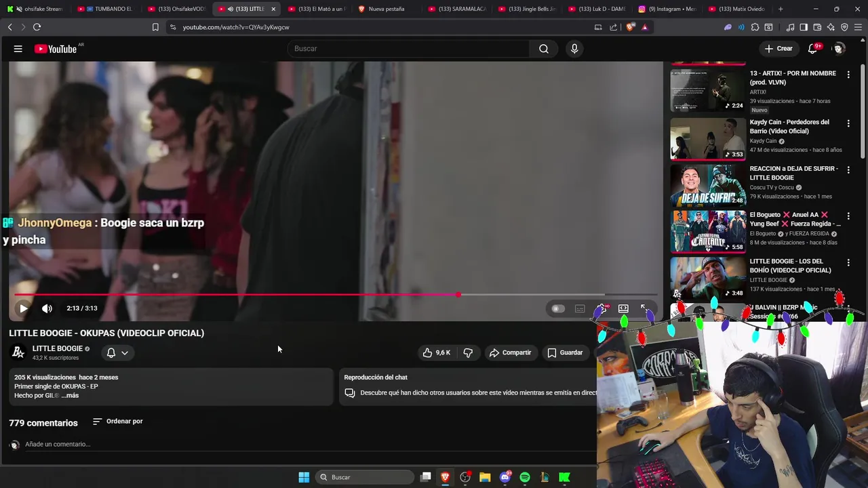Open Brave playlist music note icon
This screenshot has height=488, width=868.
click(790, 27)
